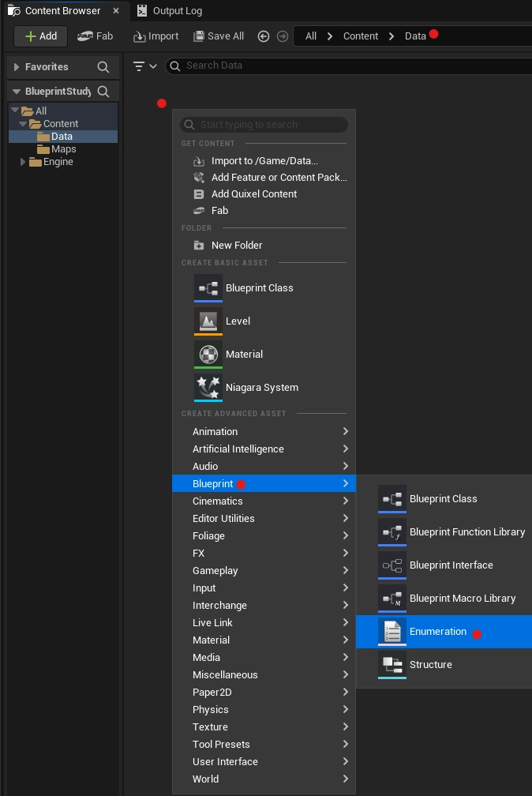Screen dimensions: 532x796
Task: Expand the Gameplay submenu arrow
Action: coord(346,570)
